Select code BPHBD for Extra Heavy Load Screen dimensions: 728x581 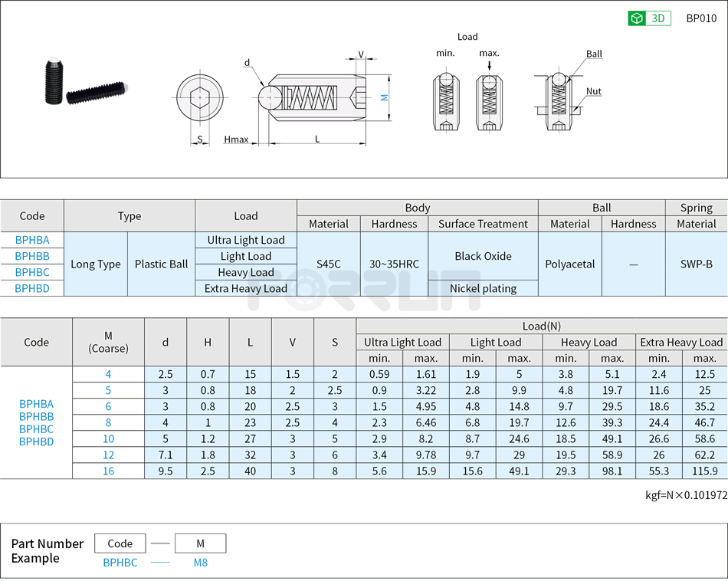pos(31,288)
